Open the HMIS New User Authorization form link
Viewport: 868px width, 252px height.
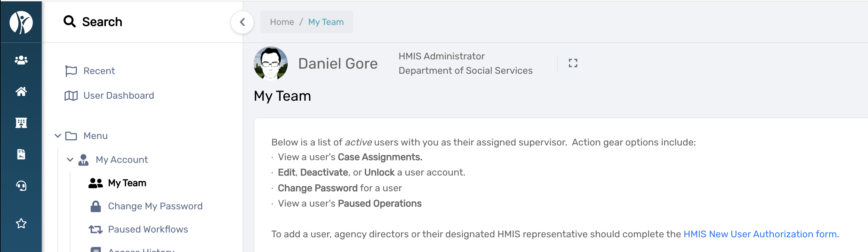(x=760, y=234)
